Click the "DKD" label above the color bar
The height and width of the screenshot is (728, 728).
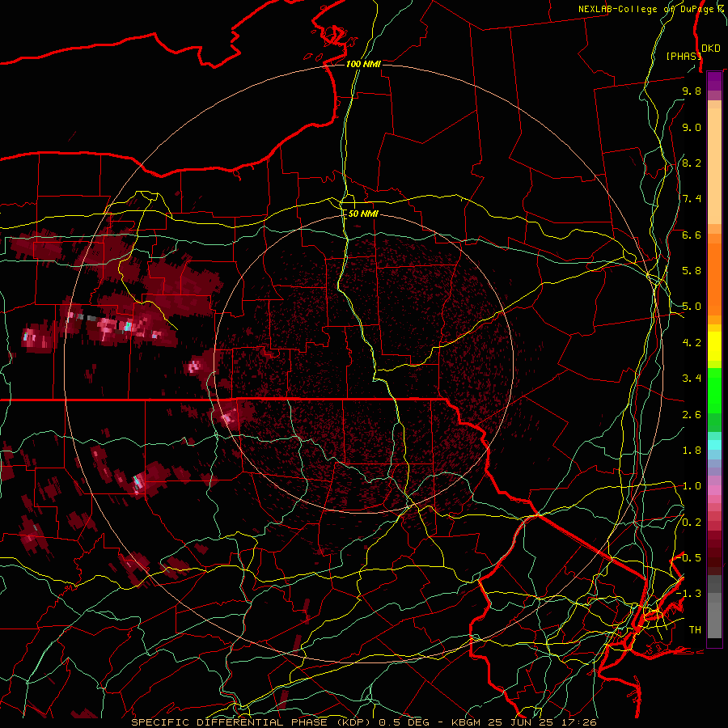[711, 49]
